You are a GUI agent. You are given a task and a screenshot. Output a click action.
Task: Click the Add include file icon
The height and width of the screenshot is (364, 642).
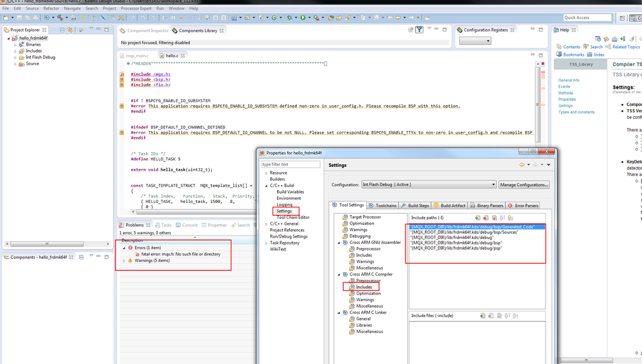point(482,316)
